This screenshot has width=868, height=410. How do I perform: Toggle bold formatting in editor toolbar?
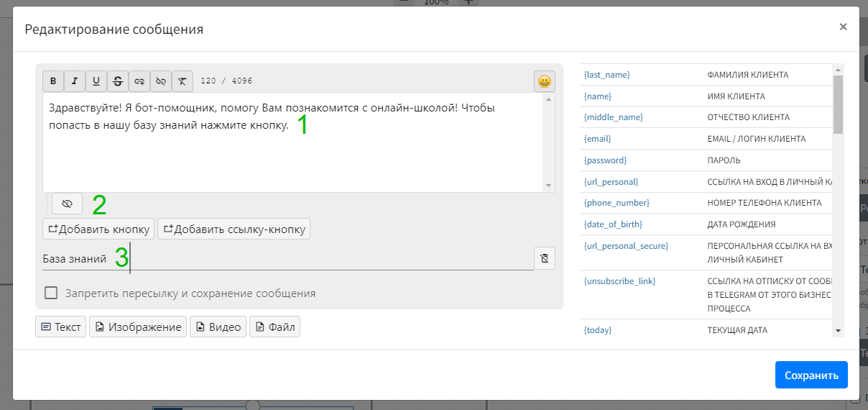pos(53,81)
